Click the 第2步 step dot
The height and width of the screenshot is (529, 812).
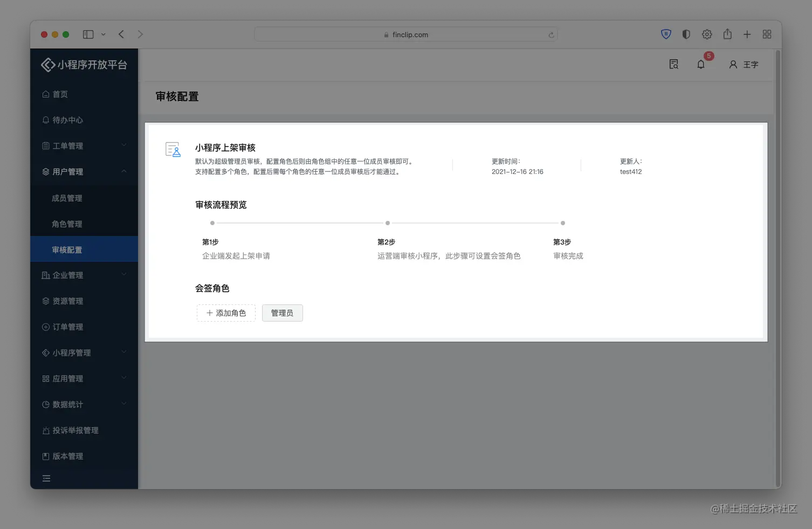pyautogui.click(x=388, y=223)
